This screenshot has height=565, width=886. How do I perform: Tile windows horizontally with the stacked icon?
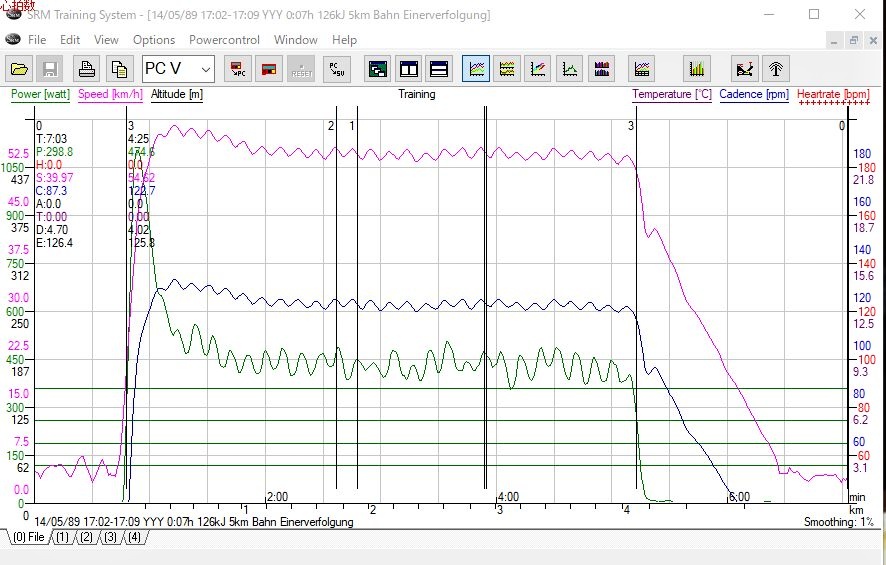pos(439,69)
